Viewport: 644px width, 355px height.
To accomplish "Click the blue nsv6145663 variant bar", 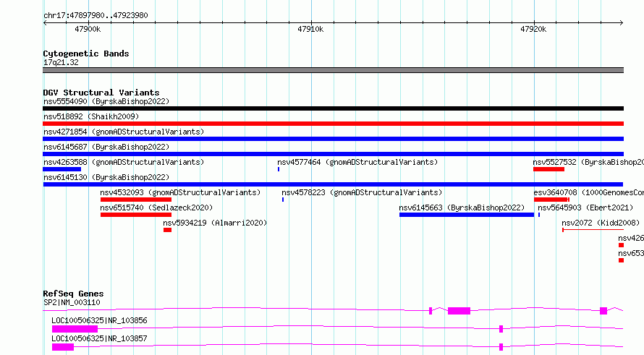I will click(467, 215).
